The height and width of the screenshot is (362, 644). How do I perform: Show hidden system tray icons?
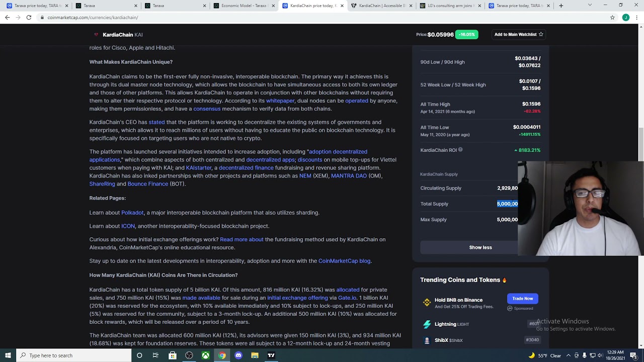pyautogui.click(x=570, y=355)
